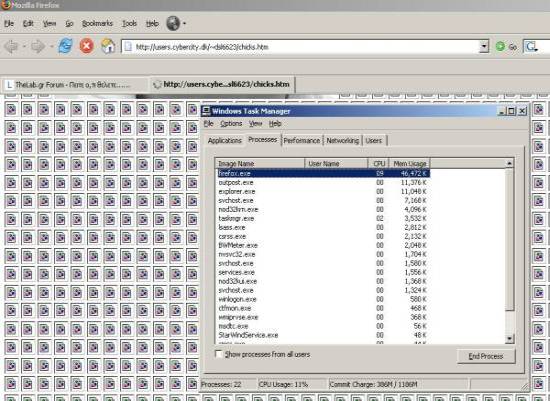
Task: Switch to the Users tab
Action: pyautogui.click(x=374, y=140)
